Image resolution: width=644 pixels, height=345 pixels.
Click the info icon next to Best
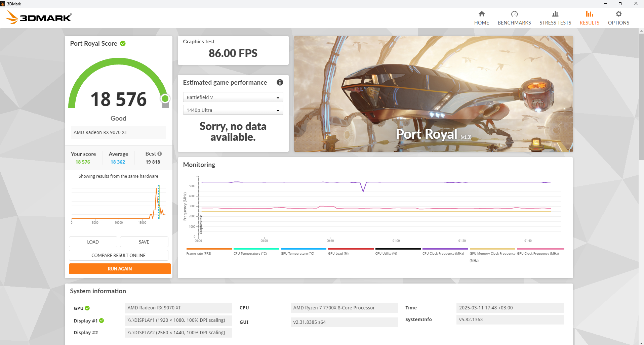pos(160,154)
